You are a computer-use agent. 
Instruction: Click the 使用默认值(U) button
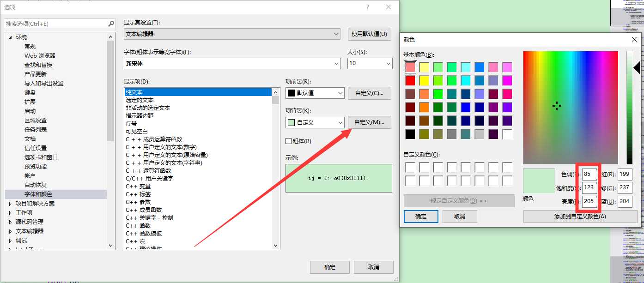(368, 34)
